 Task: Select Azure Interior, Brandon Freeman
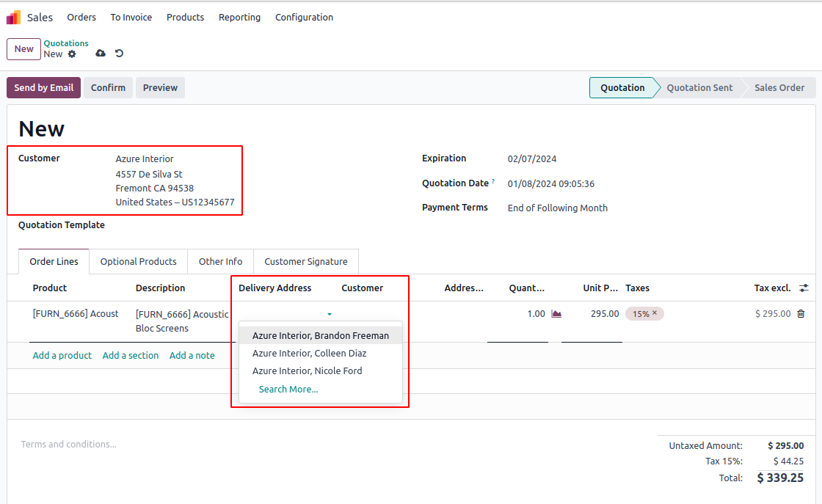(x=320, y=336)
